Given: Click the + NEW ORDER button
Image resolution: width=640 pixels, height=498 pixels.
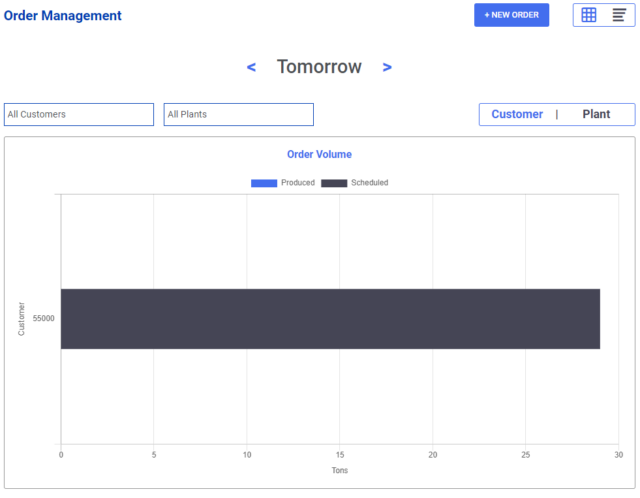Looking at the screenshot, I should pos(511,15).
